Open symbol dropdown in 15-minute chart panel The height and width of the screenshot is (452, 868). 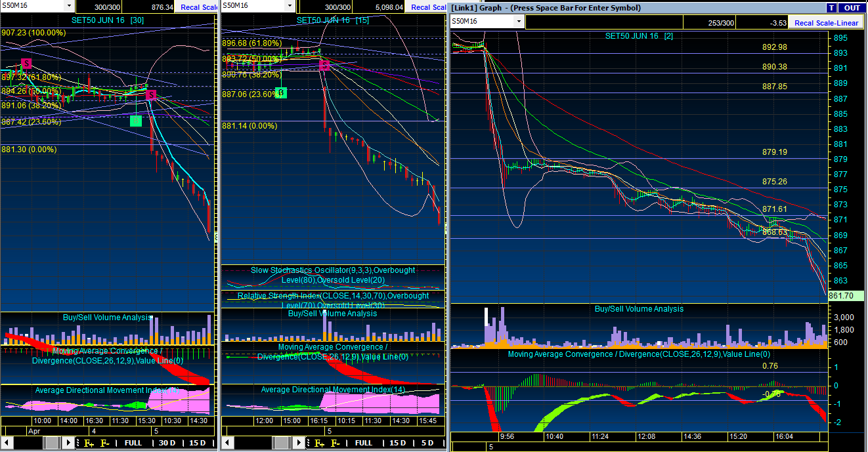(x=291, y=5)
